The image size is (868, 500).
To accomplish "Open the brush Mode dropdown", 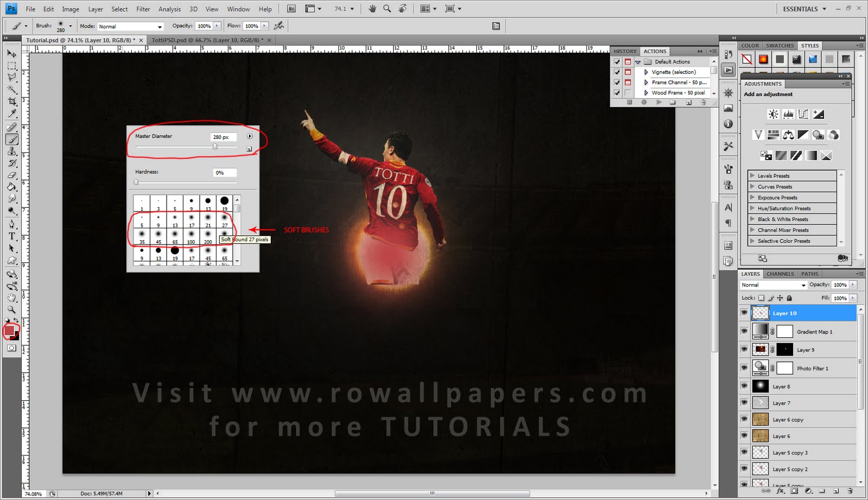I will click(130, 26).
